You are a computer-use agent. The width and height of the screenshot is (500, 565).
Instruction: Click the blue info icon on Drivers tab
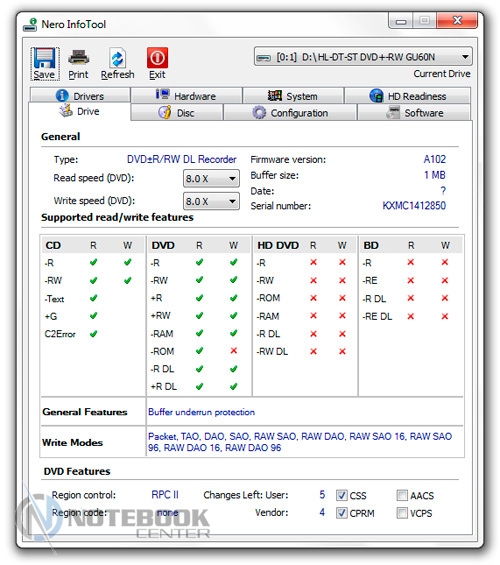click(x=62, y=95)
